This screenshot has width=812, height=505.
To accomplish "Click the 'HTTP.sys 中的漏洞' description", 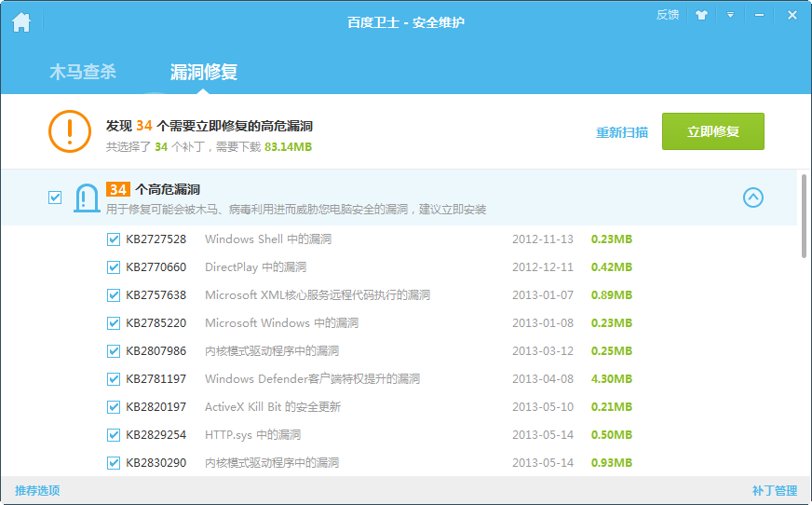I will tap(252, 435).
